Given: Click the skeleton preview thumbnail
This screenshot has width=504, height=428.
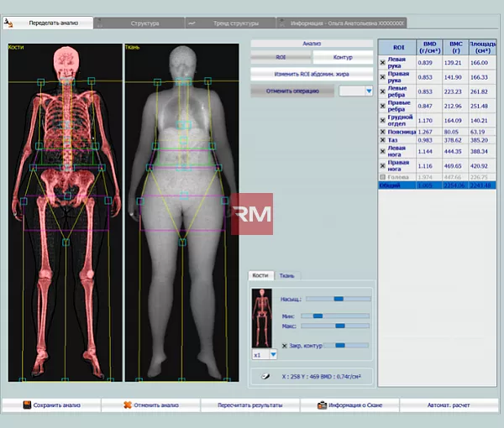Looking at the screenshot, I should tap(261, 318).
